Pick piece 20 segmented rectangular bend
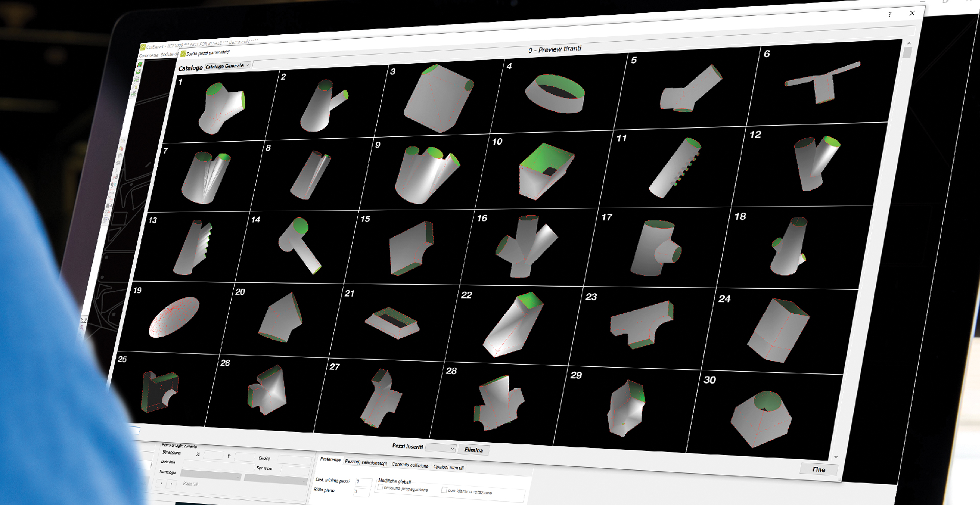Image resolution: width=980 pixels, height=505 pixels. [280, 317]
